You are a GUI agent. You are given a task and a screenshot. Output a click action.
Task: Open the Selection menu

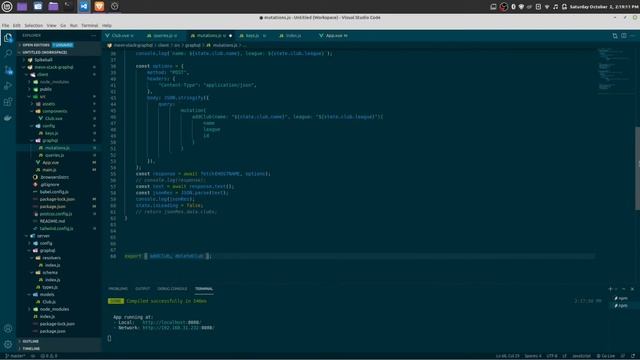[33, 25]
